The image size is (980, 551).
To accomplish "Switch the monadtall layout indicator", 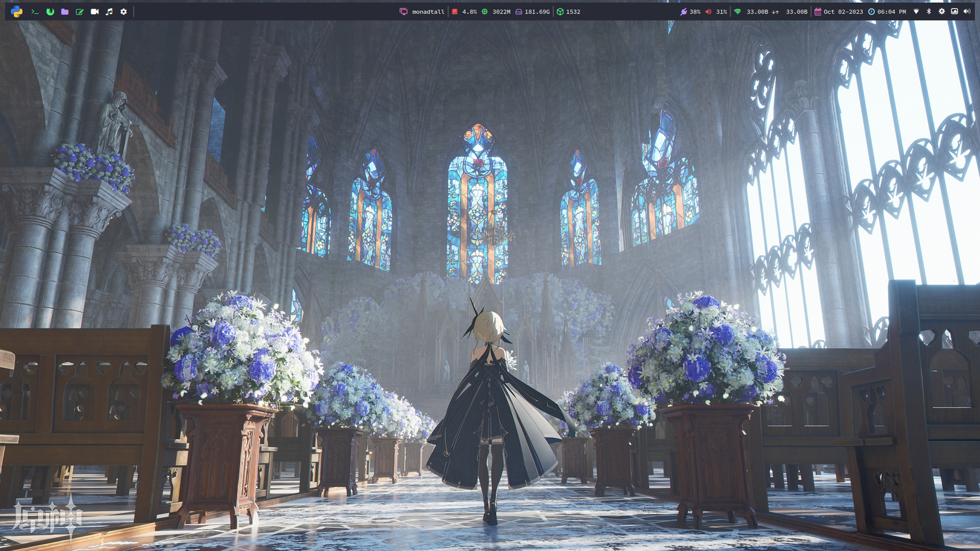I will pyautogui.click(x=428, y=11).
